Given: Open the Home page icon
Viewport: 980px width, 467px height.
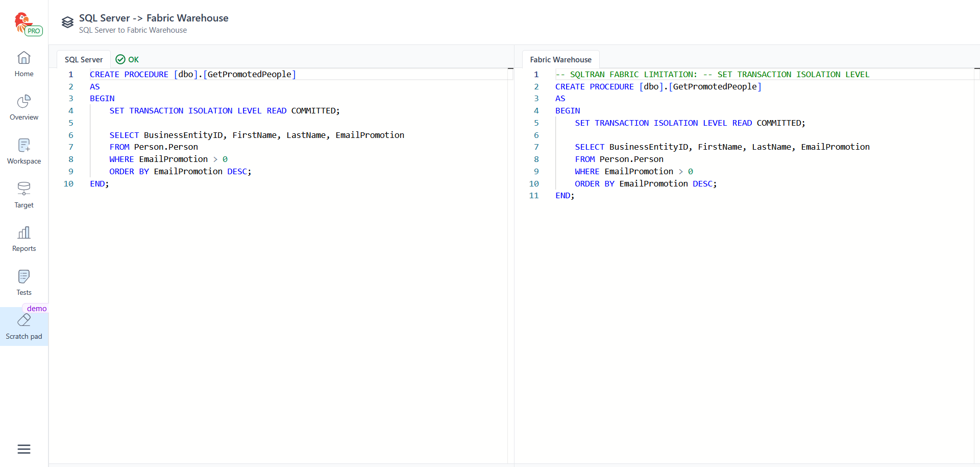Looking at the screenshot, I should 24,58.
